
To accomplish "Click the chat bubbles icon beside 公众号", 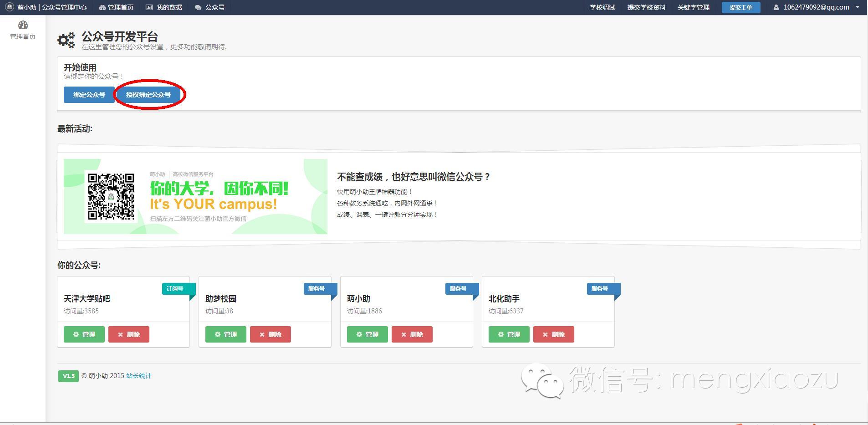I will pos(198,8).
